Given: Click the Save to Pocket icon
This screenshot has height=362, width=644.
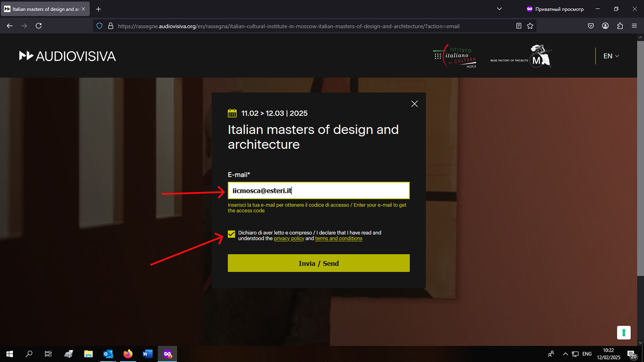Looking at the screenshot, I should 591,26.
